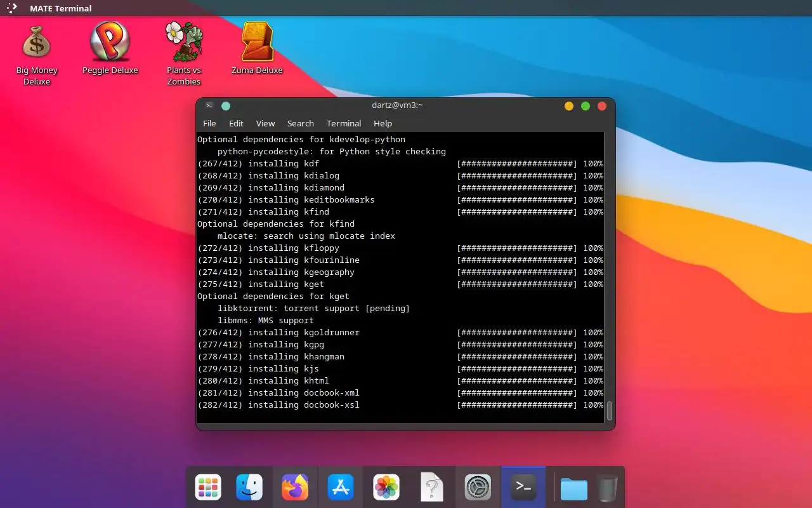Image resolution: width=812 pixels, height=508 pixels.
Task: Click line 'installing kdf'
Action: click(400, 164)
